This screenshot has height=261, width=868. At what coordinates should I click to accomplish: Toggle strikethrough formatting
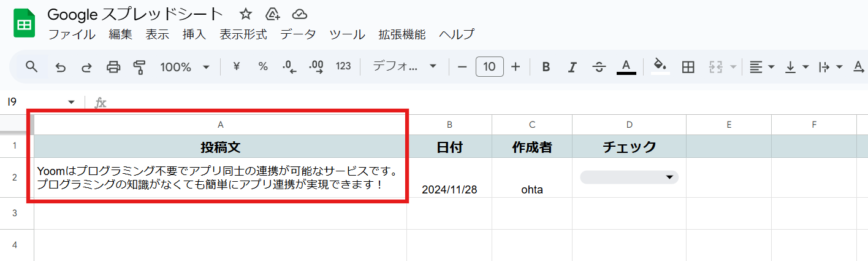click(x=600, y=67)
